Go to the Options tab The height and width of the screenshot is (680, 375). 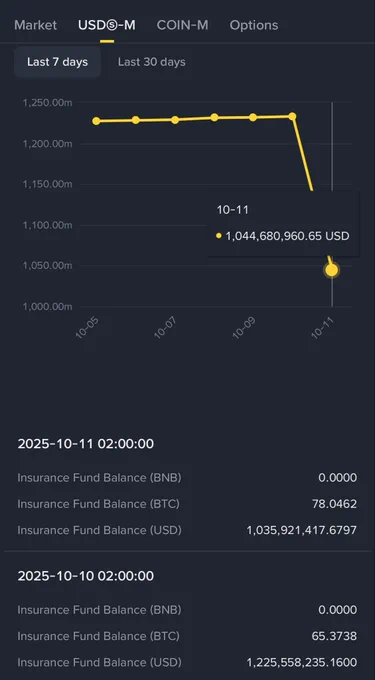coord(254,25)
